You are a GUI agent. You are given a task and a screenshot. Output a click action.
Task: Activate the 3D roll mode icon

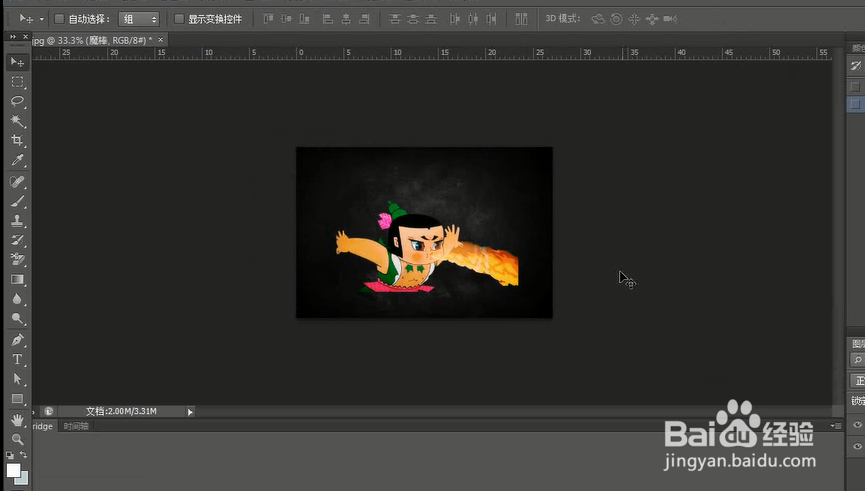point(616,19)
